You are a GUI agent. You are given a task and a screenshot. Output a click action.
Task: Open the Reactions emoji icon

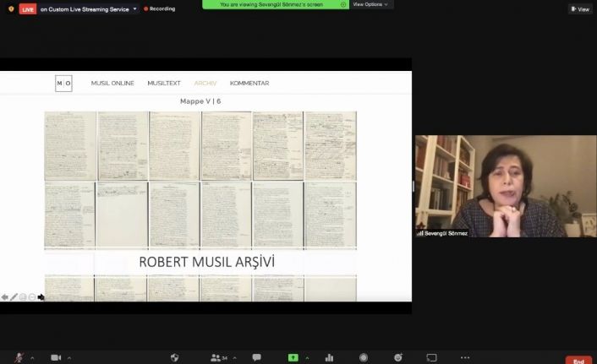[397, 357]
